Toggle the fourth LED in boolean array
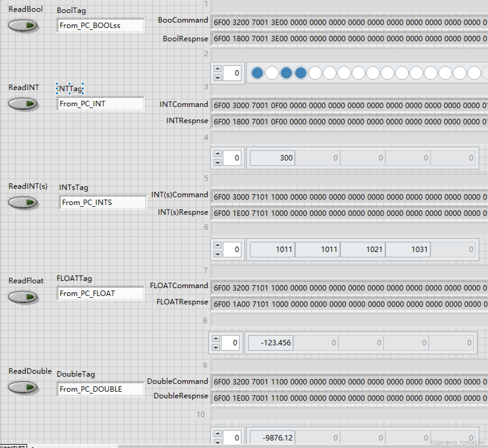 [x=300, y=73]
